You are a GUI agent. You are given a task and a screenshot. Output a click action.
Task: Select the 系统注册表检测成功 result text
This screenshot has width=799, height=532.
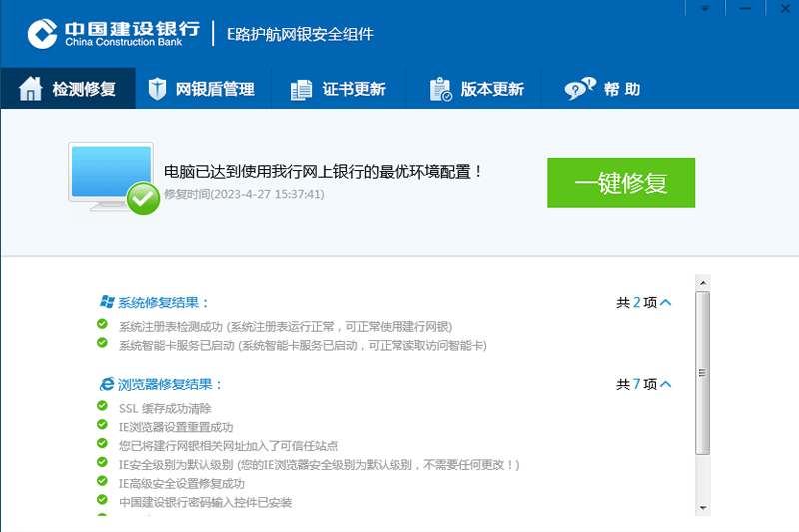point(286,326)
